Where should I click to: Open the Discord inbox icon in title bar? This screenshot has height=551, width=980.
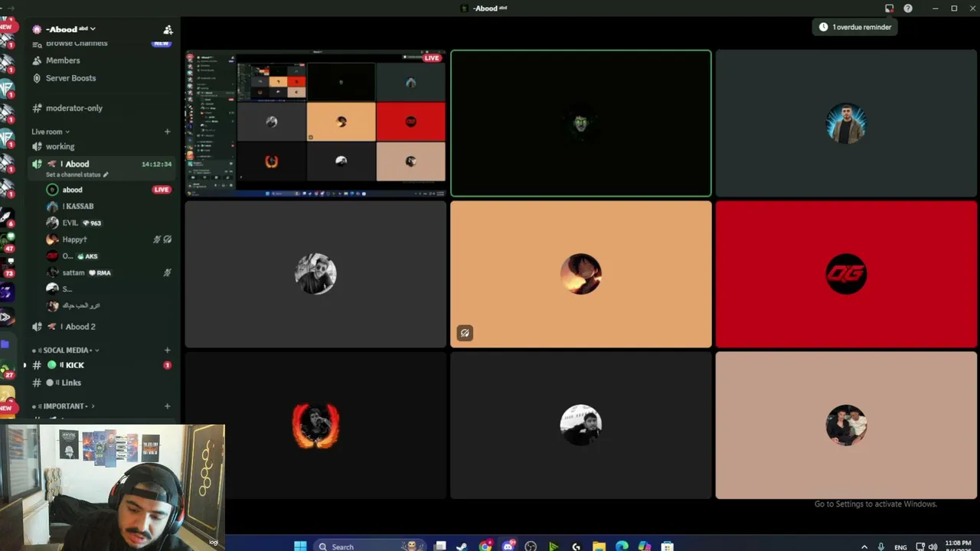click(x=889, y=8)
